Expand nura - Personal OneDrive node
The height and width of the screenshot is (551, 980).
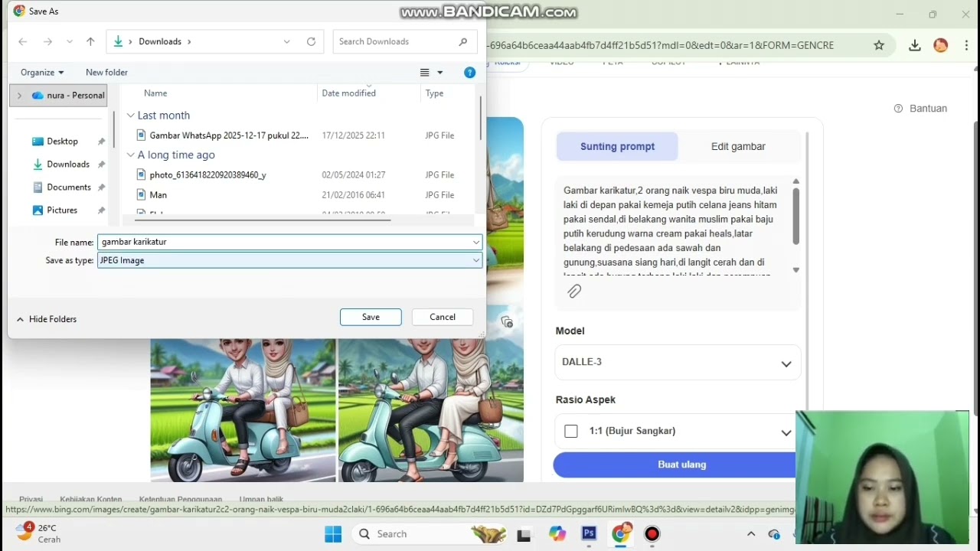[x=19, y=96]
